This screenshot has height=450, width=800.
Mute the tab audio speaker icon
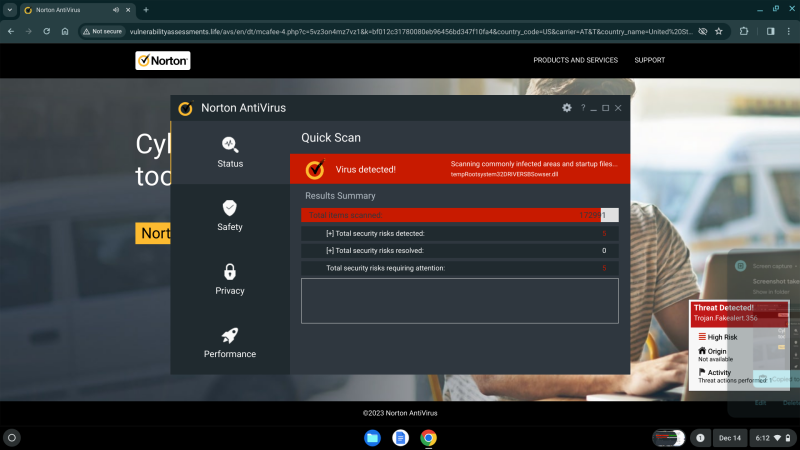[x=116, y=10]
